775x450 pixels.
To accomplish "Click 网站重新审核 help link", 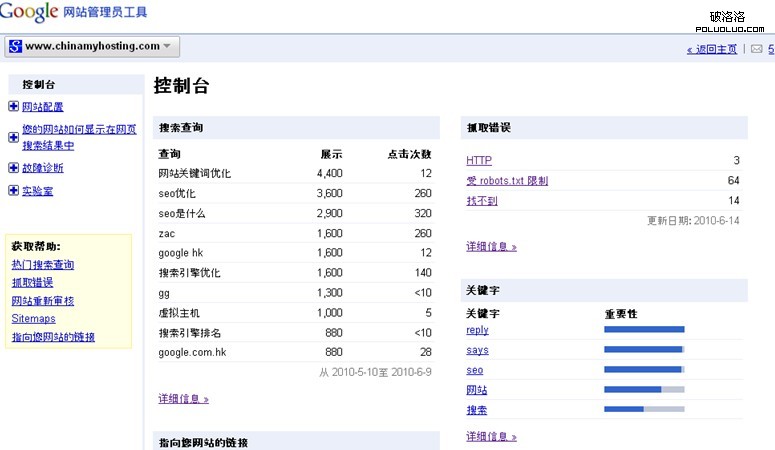I will pos(42,301).
